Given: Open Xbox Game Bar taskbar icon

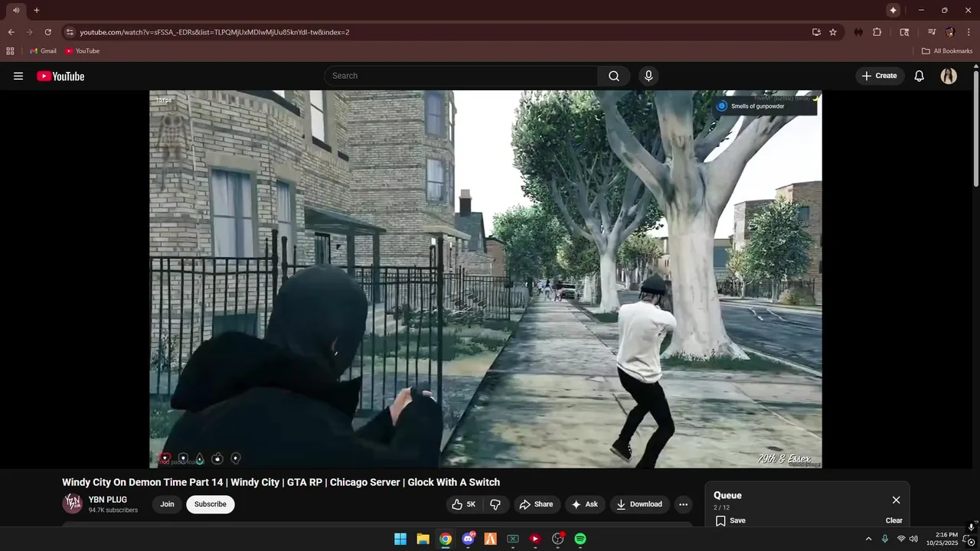Looking at the screenshot, I should [x=513, y=539].
